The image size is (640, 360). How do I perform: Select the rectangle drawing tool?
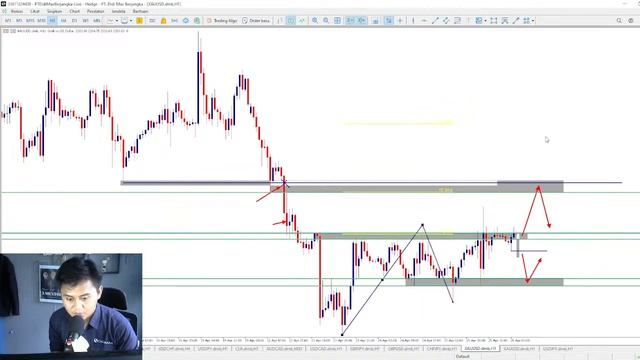pos(494,20)
